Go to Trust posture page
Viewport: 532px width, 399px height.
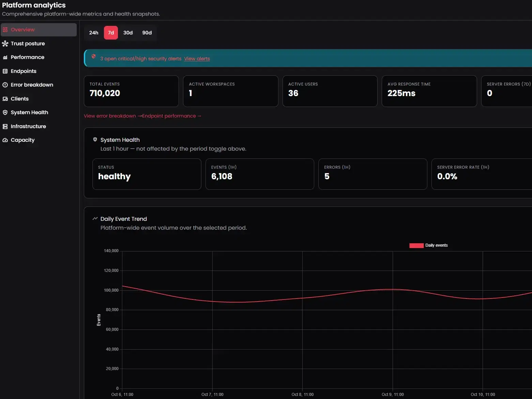(x=39, y=44)
